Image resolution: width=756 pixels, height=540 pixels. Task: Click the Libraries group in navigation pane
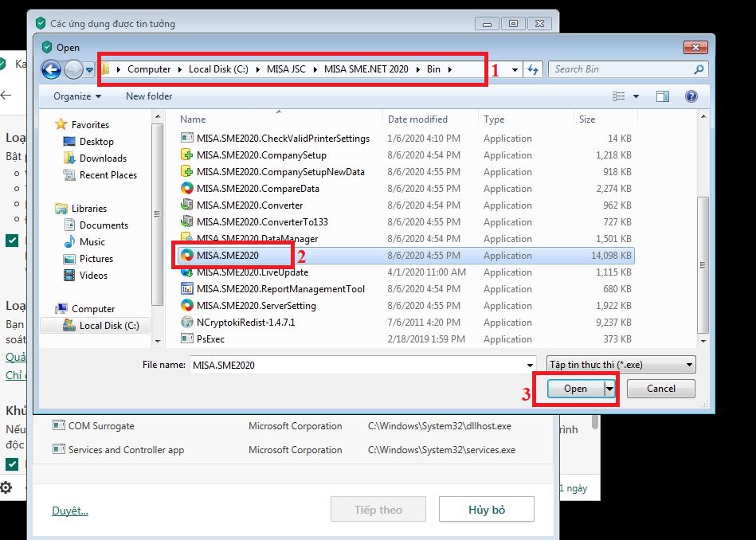point(89,209)
